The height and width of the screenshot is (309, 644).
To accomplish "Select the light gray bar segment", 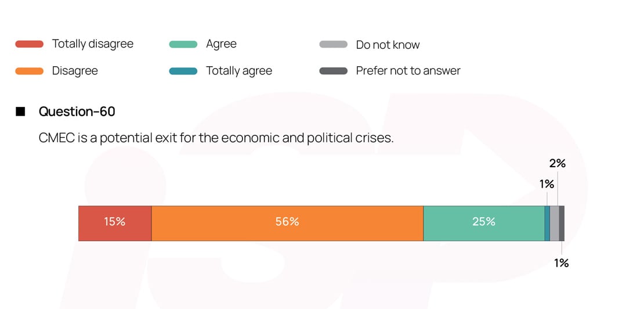I will (x=555, y=222).
